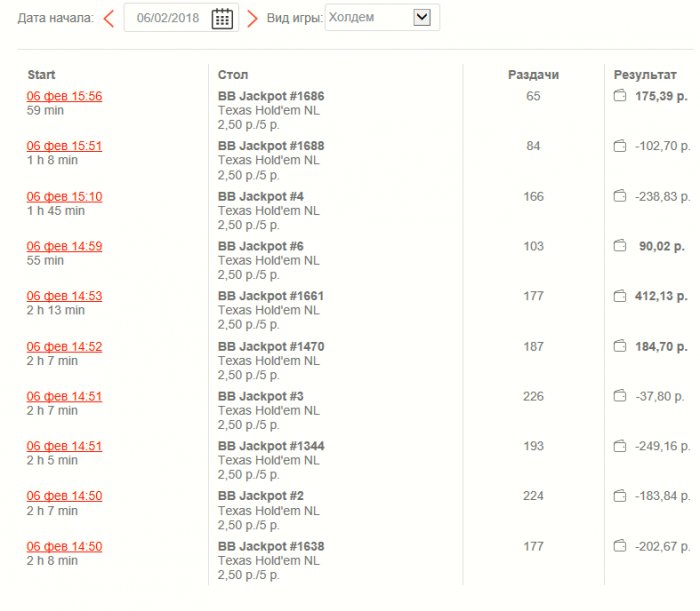
Task: Click hand history icon for BB Jackpot #4
Action: coord(620,196)
